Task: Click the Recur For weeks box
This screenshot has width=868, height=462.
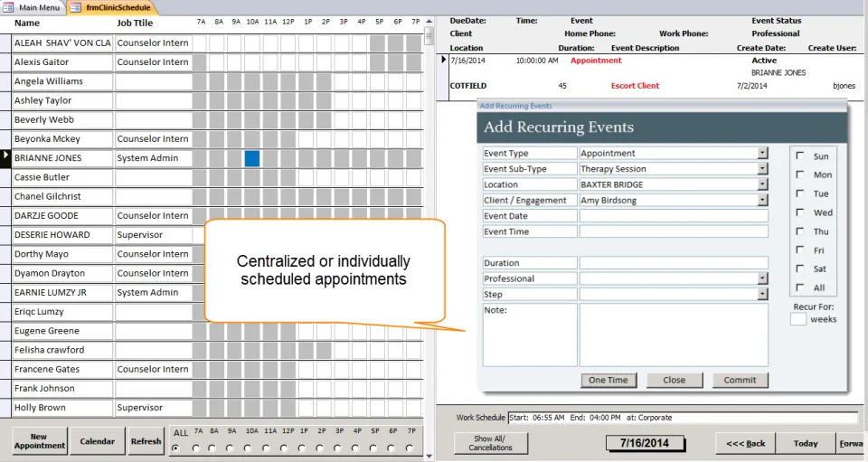Action: (x=798, y=319)
